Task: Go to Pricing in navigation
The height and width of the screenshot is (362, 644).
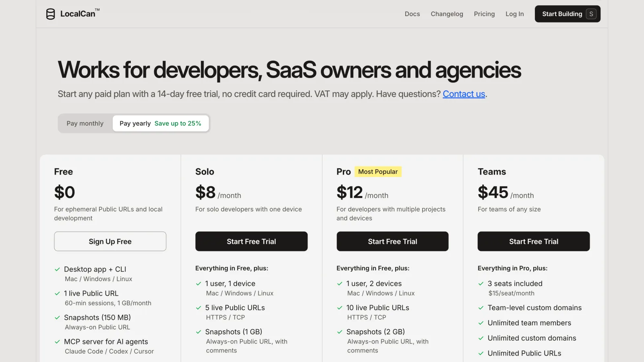Action: click(484, 14)
